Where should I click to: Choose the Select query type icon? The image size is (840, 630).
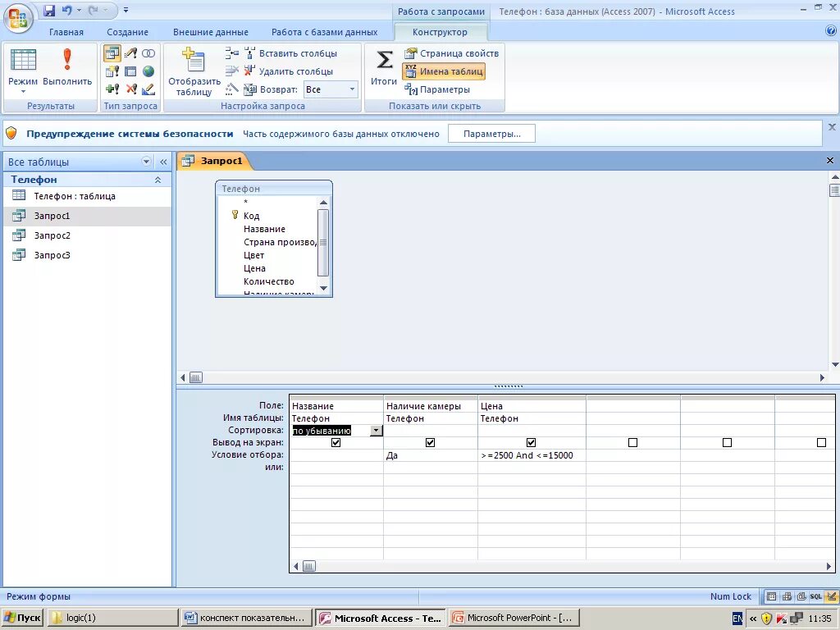click(x=112, y=53)
